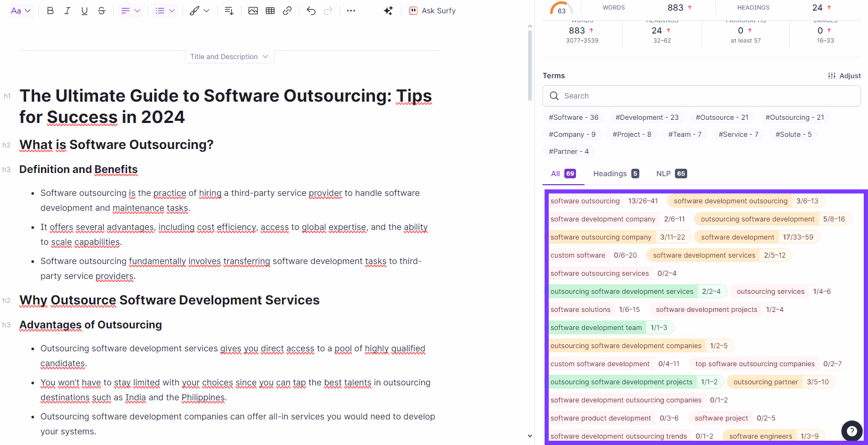Add a hyperlink

click(x=287, y=11)
